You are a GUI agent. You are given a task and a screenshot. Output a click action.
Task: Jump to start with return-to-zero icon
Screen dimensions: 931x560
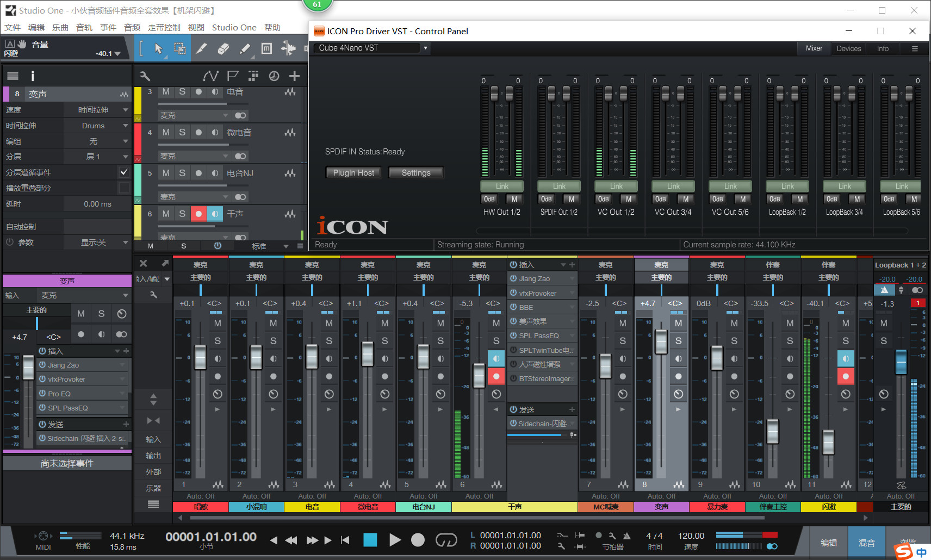tap(345, 540)
